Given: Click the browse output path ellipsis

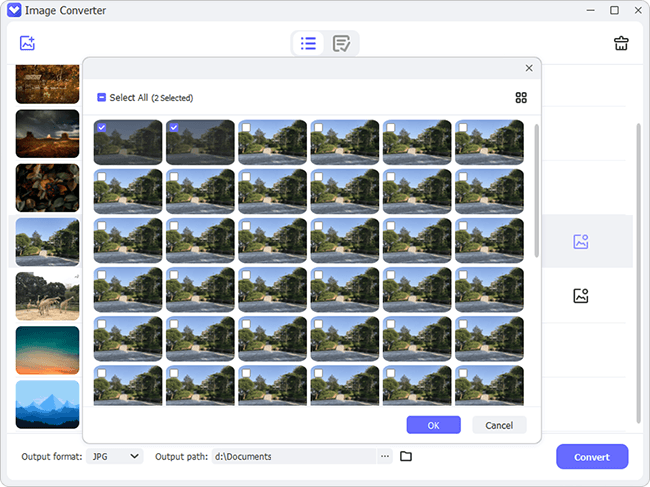Looking at the screenshot, I should pyautogui.click(x=385, y=456).
